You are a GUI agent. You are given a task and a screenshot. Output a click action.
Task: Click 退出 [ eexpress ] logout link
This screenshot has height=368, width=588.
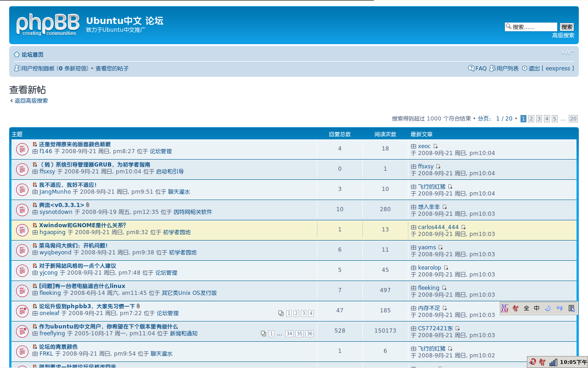[x=551, y=69]
